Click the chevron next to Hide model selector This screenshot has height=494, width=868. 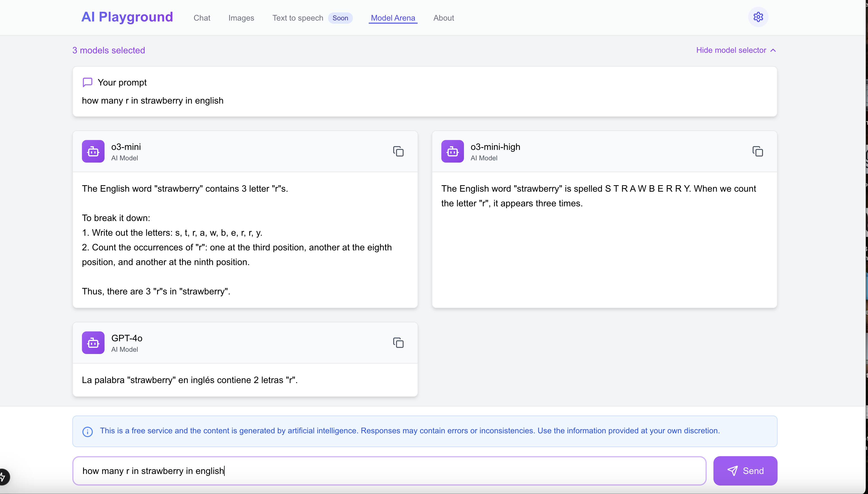click(773, 50)
